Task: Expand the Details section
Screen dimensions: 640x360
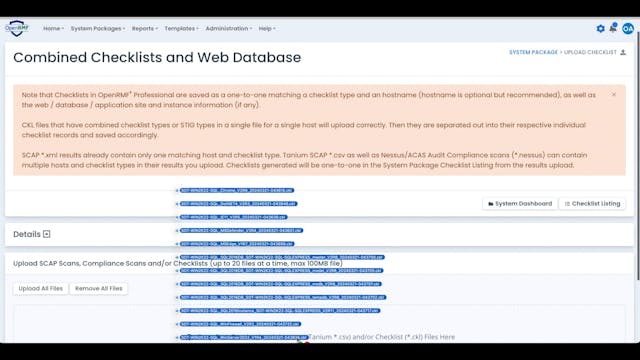Action: coord(47,234)
